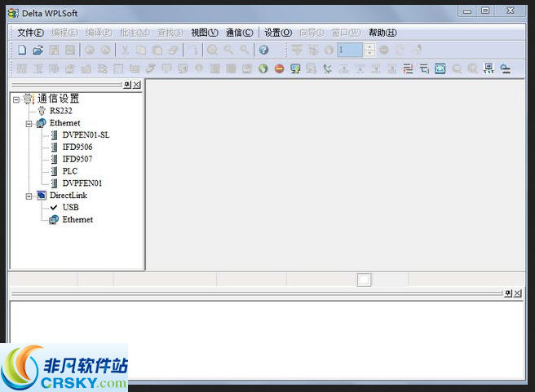The image size is (535, 392).
Task: Collapse the DirectLink tree node
Action: coord(29,196)
